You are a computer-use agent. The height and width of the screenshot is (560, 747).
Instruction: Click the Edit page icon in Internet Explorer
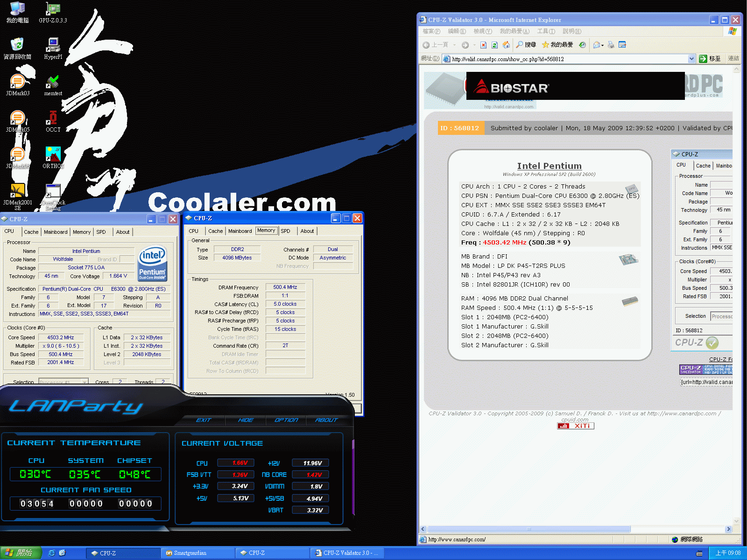pos(622,45)
